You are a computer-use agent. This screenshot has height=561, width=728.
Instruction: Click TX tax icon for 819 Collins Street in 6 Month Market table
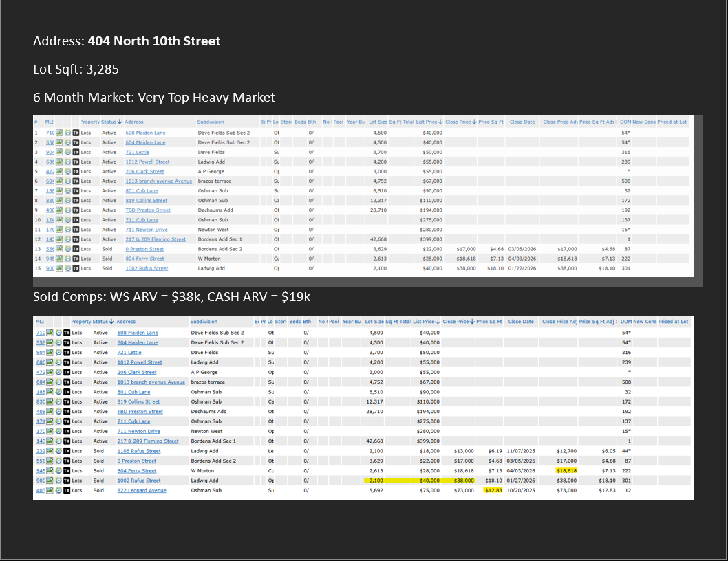click(76, 201)
